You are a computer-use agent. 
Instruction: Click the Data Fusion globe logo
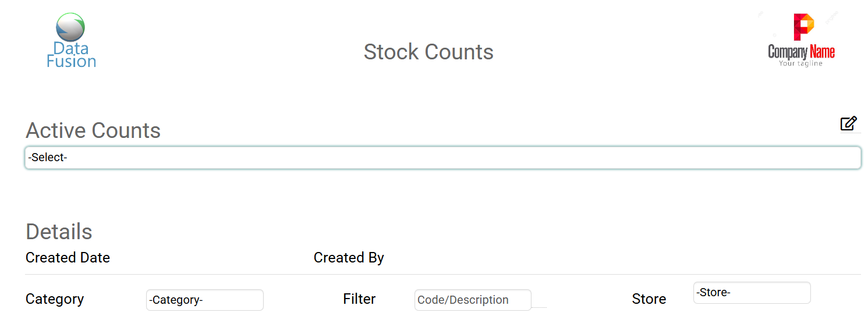tap(70, 27)
